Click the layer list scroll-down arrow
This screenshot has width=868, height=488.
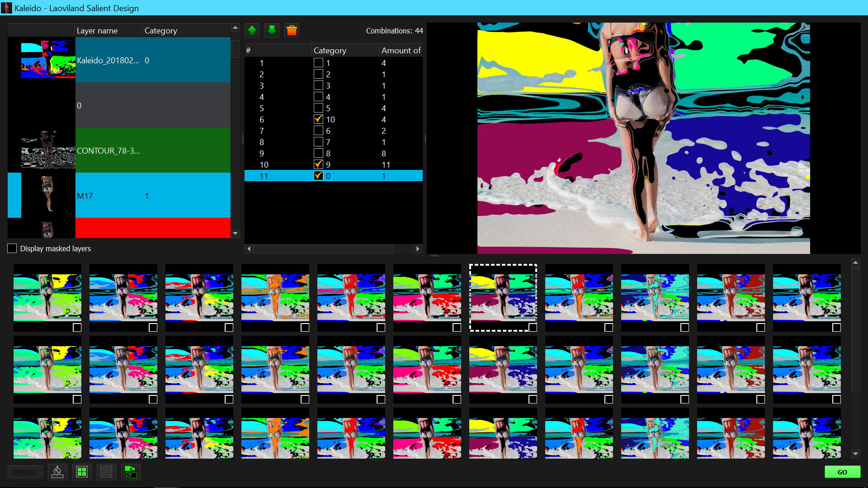(235, 234)
